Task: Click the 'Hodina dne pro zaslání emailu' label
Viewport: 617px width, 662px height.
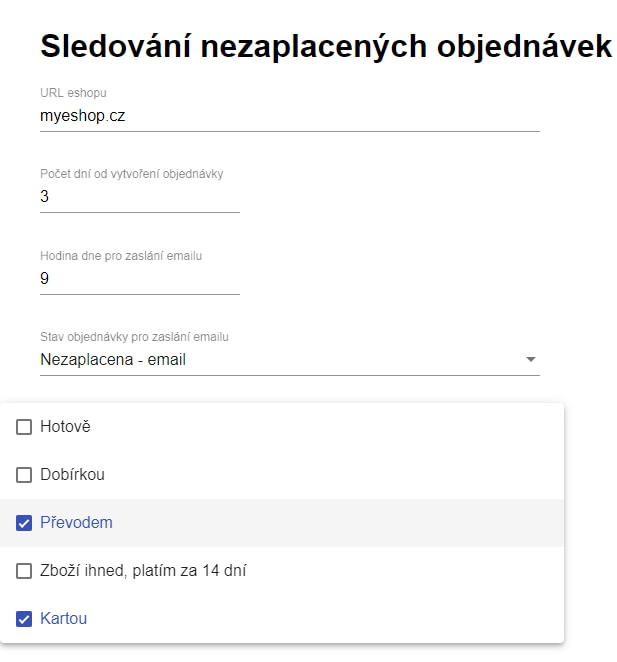Action: click(121, 256)
